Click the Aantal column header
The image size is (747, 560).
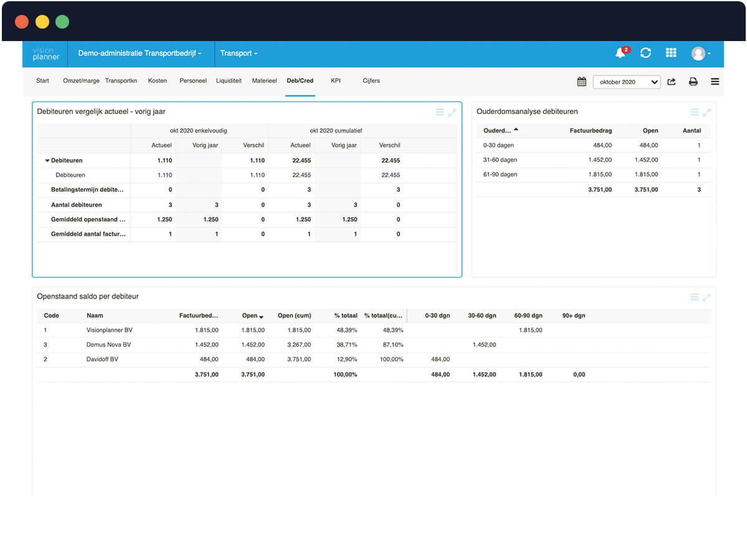pyautogui.click(x=692, y=131)
